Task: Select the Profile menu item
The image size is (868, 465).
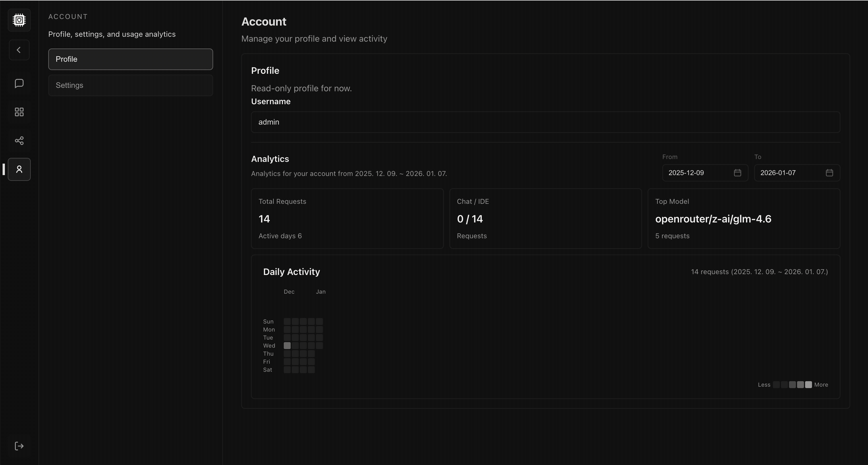Action: coord(130,59)
